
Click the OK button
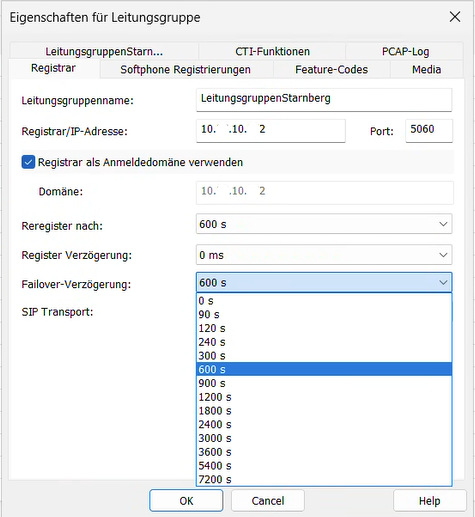(x=186, y=500)
